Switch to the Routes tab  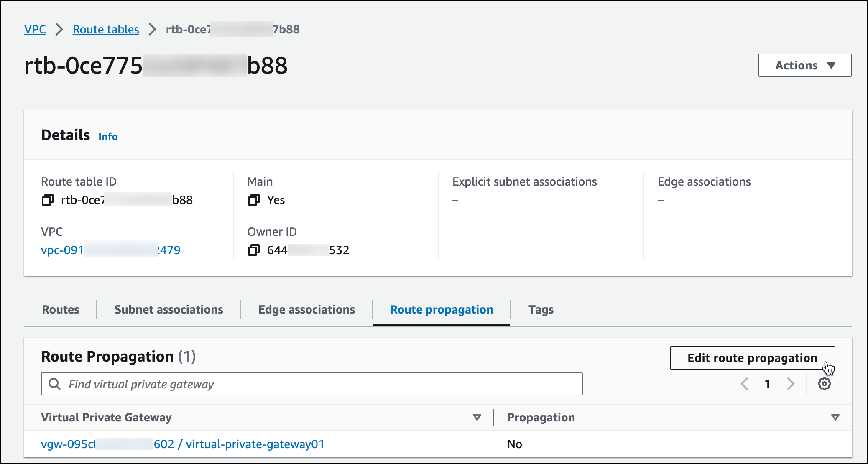[60, 309]
